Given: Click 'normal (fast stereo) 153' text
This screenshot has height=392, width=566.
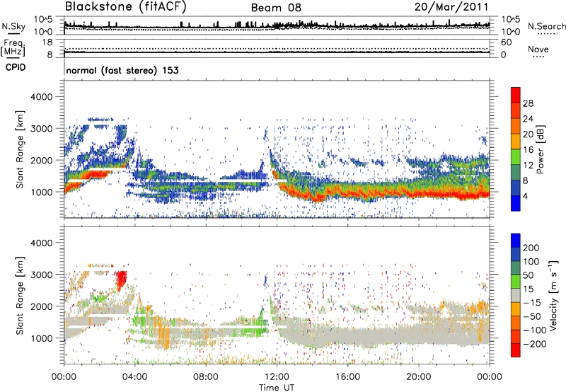Looking at the screenshot, I should [x=122, y=70].
